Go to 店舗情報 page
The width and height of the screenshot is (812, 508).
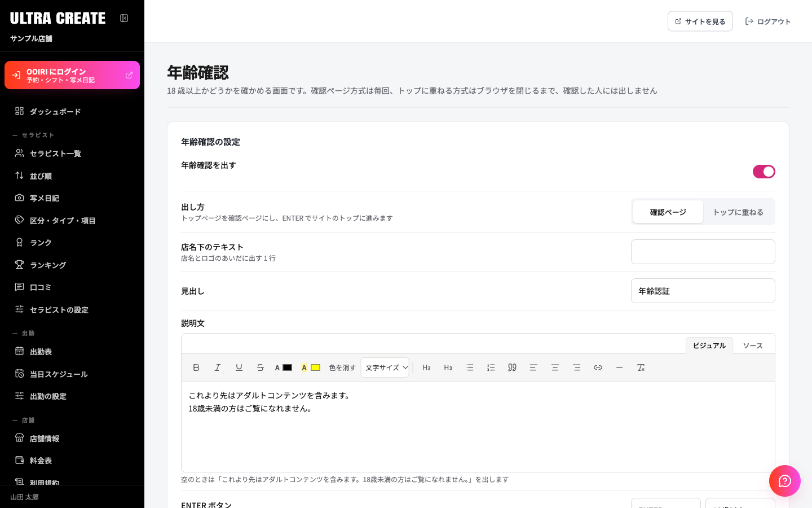click(72, 439)
